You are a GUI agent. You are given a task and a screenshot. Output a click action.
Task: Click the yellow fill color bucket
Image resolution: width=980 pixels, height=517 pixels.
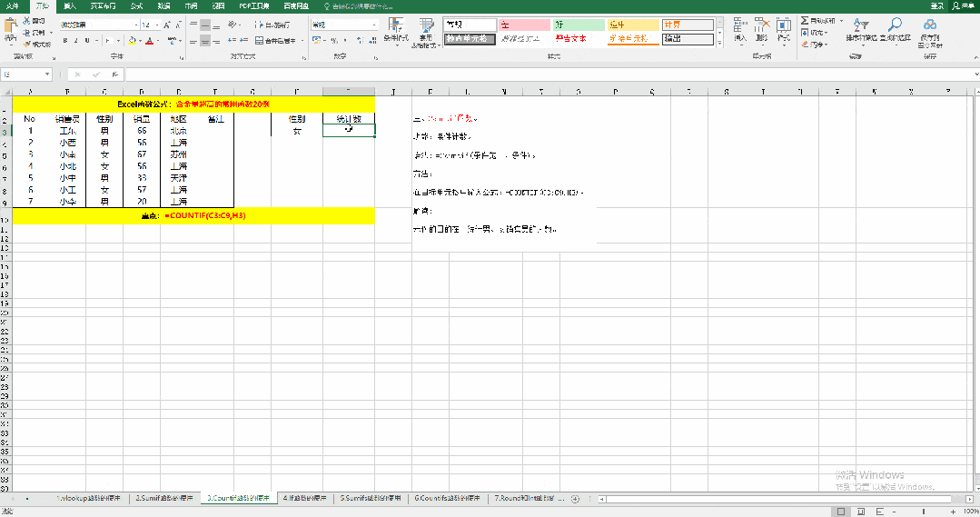(132, 41)
